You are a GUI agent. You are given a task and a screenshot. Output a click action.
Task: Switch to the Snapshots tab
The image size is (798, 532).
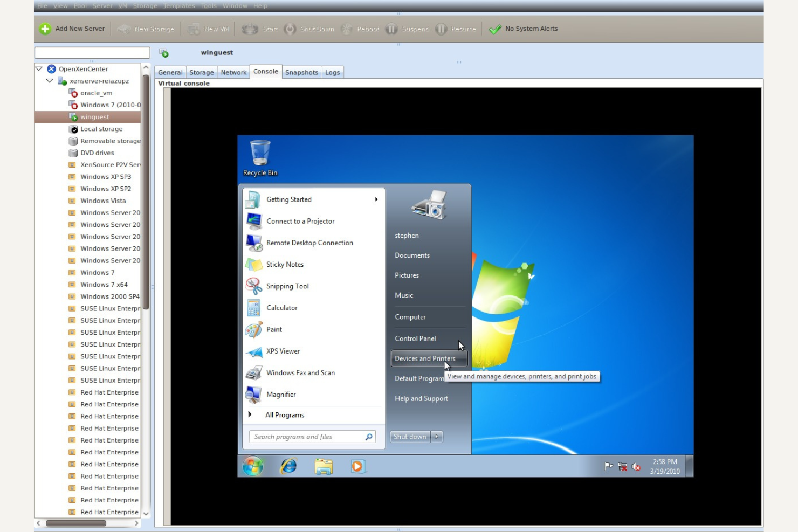coord(301,72)
